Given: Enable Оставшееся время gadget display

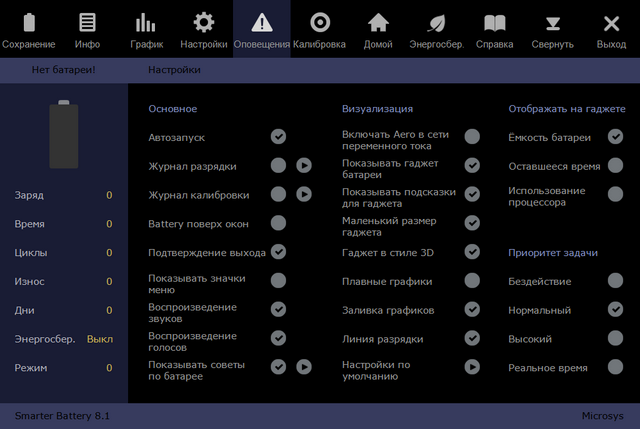Looking at the screenshot, I should [x=616, y=165].
